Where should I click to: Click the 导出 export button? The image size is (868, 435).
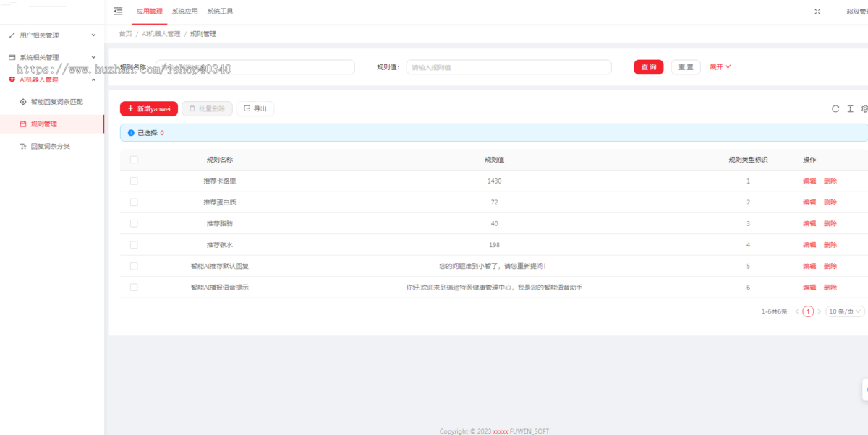(x=255, y=108)
